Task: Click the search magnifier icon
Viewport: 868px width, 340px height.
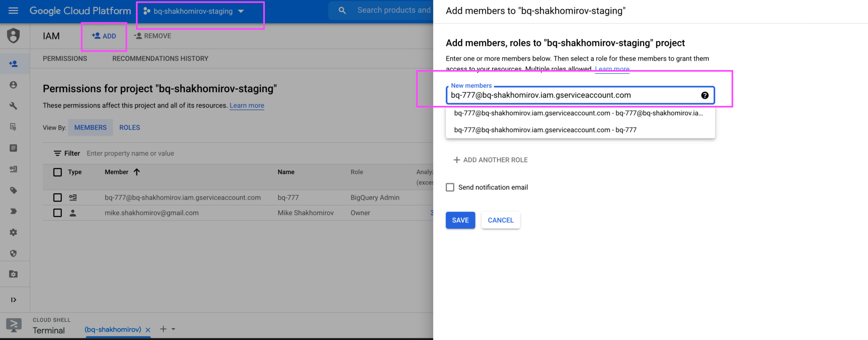Action: (x=342, y=11)
